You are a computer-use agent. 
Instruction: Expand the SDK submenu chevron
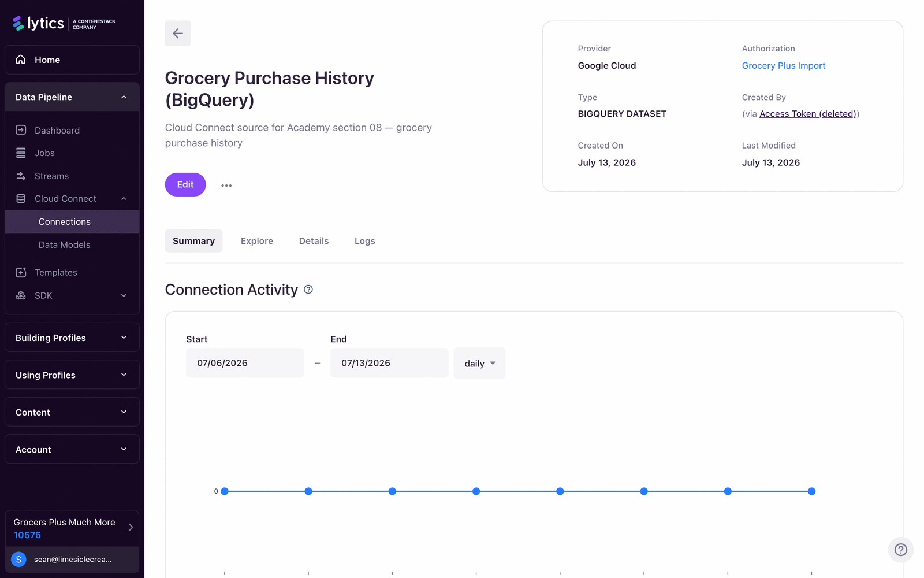coord(124,295)
